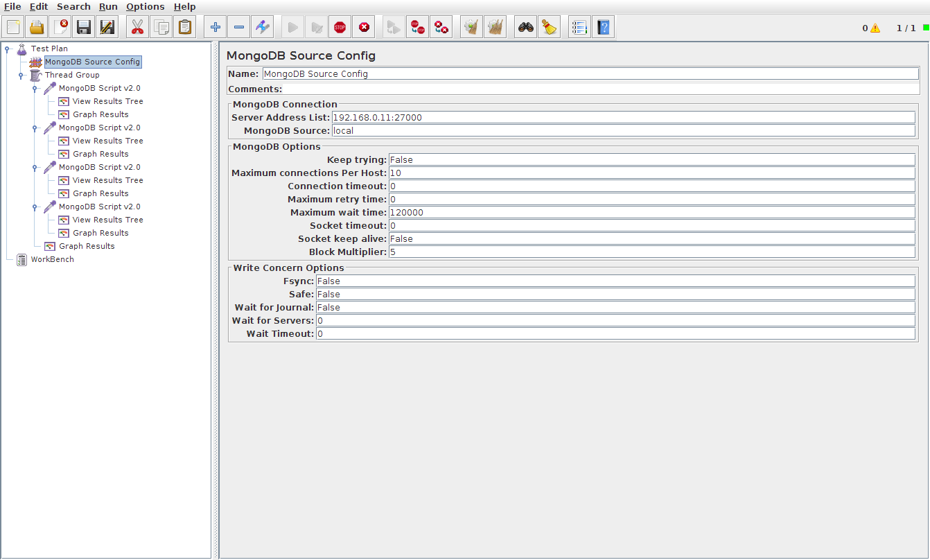
Task: Collapse all tree nodes with minus icon
Action: coord(239,28)
